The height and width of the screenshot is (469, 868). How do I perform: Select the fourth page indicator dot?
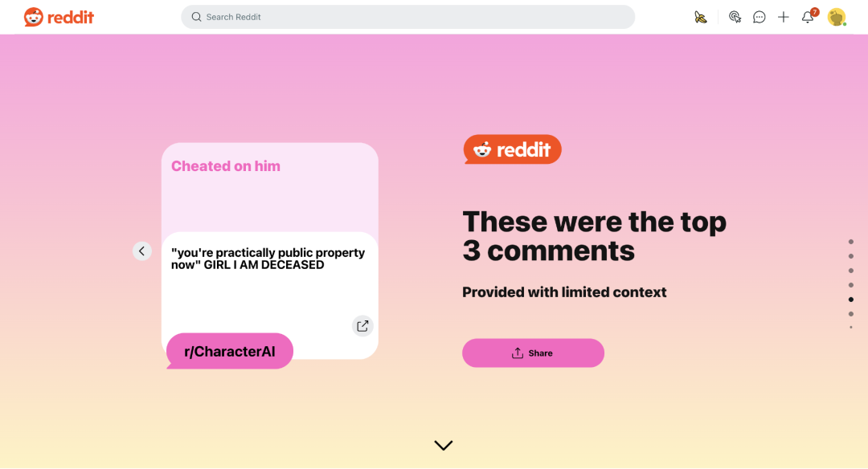pos(851,285)
